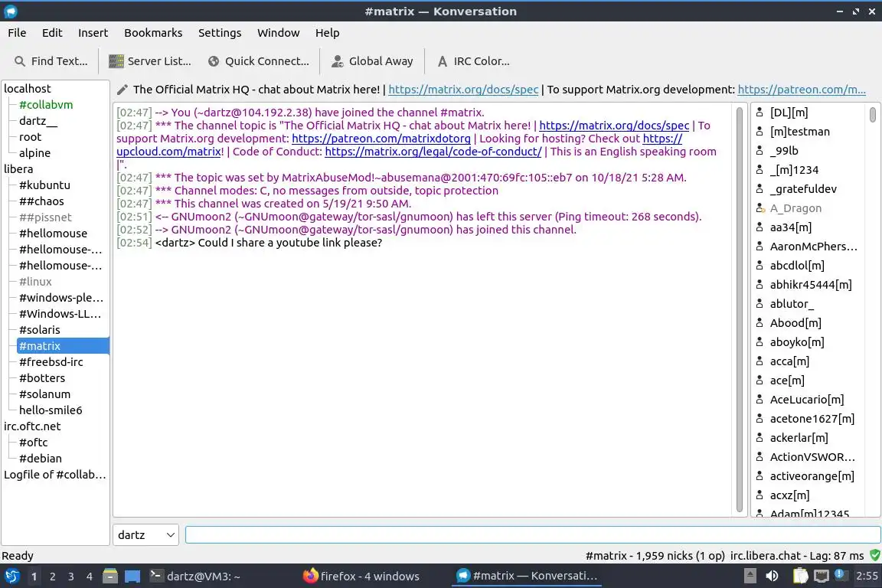Click the notification tray icon
This screenshot has width=882, height=588.
(840, 575)
